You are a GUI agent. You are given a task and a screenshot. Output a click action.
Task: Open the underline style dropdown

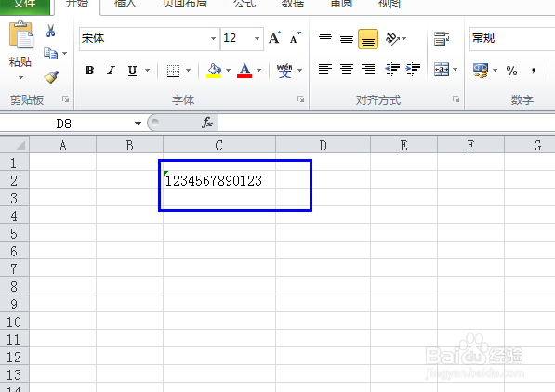click(147, 70)
